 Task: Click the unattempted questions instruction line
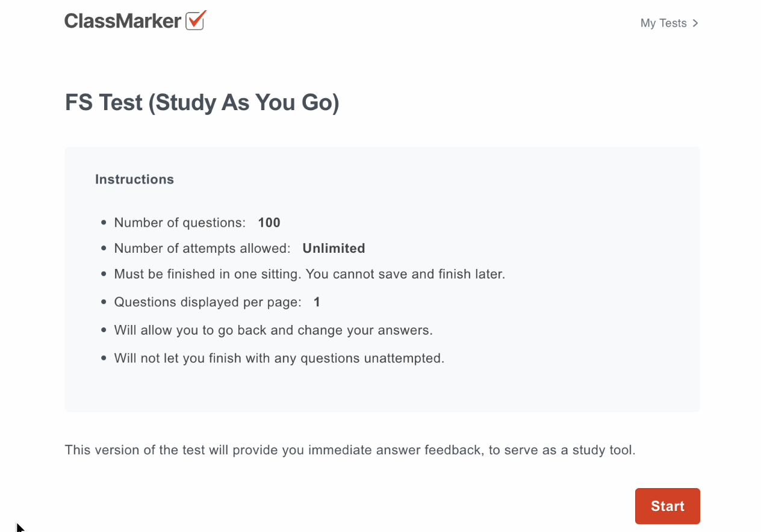pyautogui.click(x=279, y=359)
